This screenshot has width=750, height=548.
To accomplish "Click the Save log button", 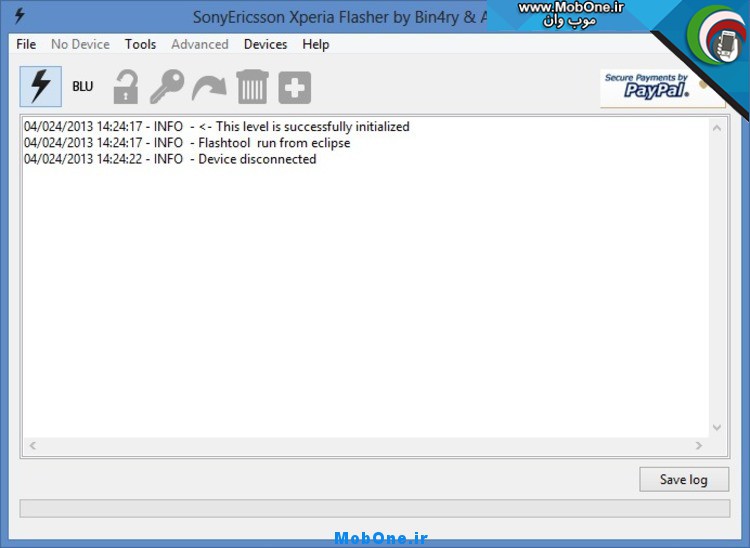I will click(684, 479).
